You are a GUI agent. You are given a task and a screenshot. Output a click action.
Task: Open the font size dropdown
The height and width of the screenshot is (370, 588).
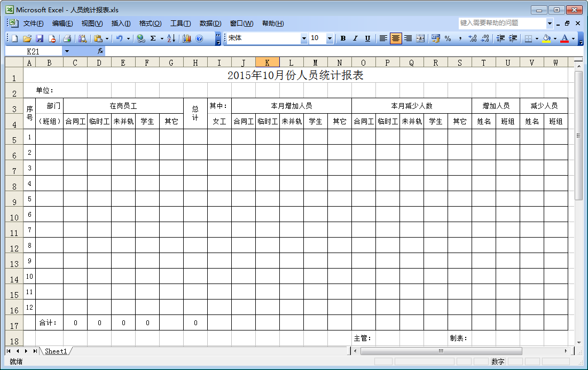330,38
